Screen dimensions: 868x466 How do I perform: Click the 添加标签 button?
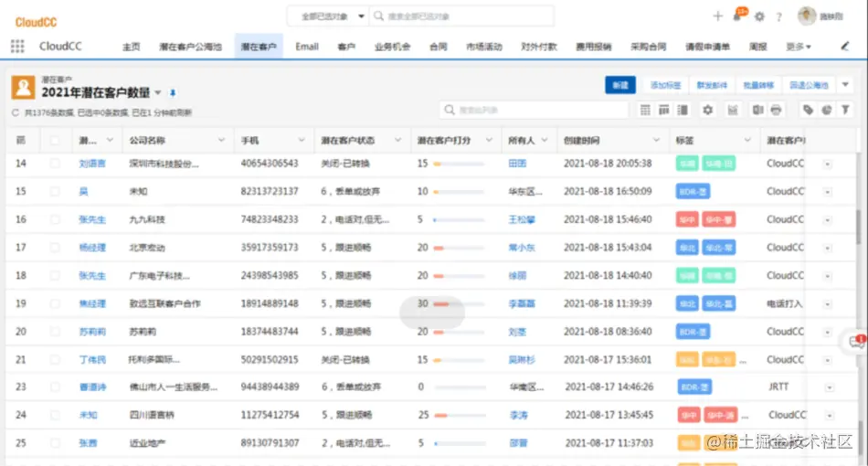click(665, 85)
